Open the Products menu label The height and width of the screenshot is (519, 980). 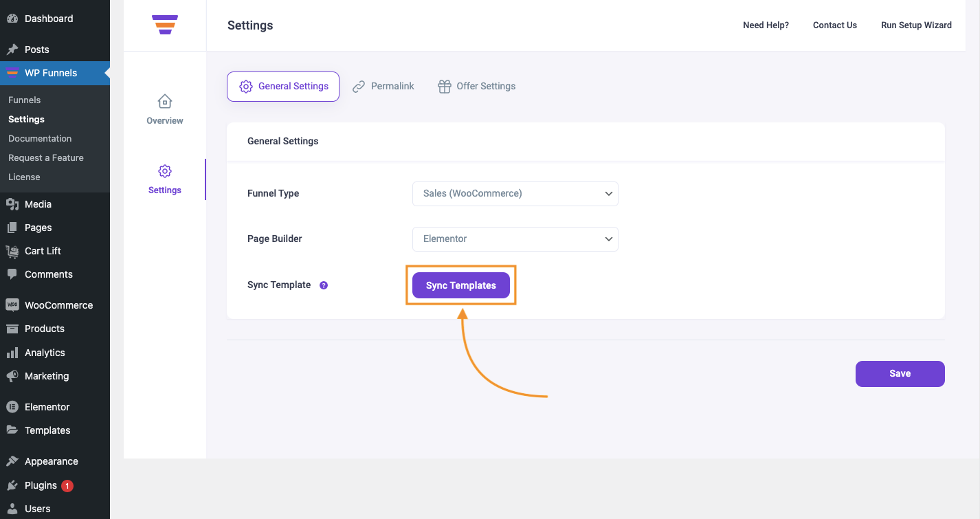pos(45,329)
